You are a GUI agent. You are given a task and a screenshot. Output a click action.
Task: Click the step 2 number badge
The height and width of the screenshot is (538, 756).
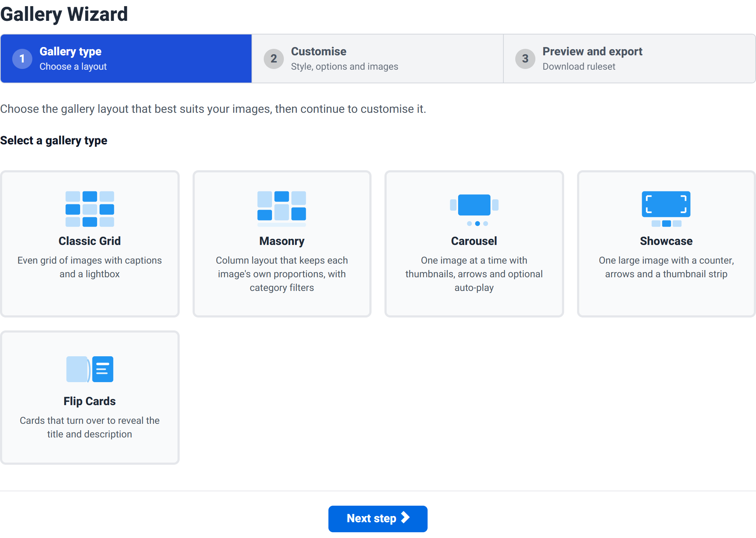pyautogui.click(x=274, y=59)
